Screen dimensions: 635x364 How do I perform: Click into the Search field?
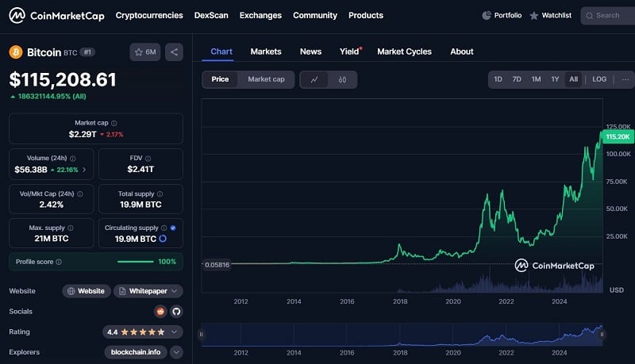[x=608, y=16]
